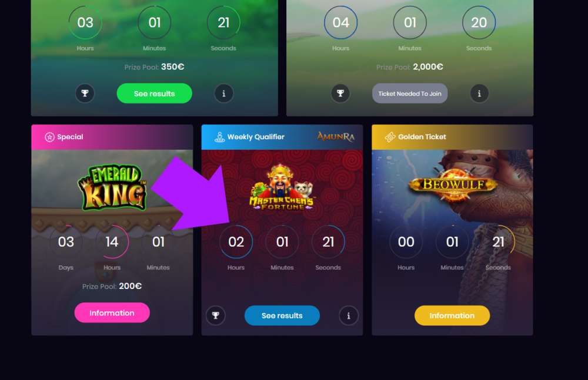Click the Weekly Qualifier podium icon
Viewport: 588px width, 380px height.
tap(220, 137)
